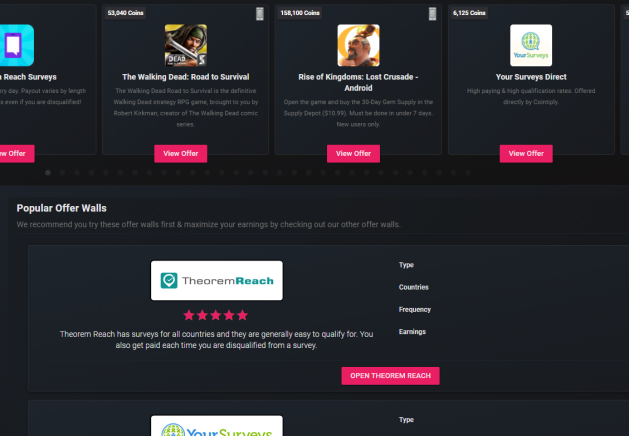Image resolution: width=629 pixels, height=436 pixels.
Task: Click title "The Walking Dead: Road to Survival"
Action: coord(186,77)
